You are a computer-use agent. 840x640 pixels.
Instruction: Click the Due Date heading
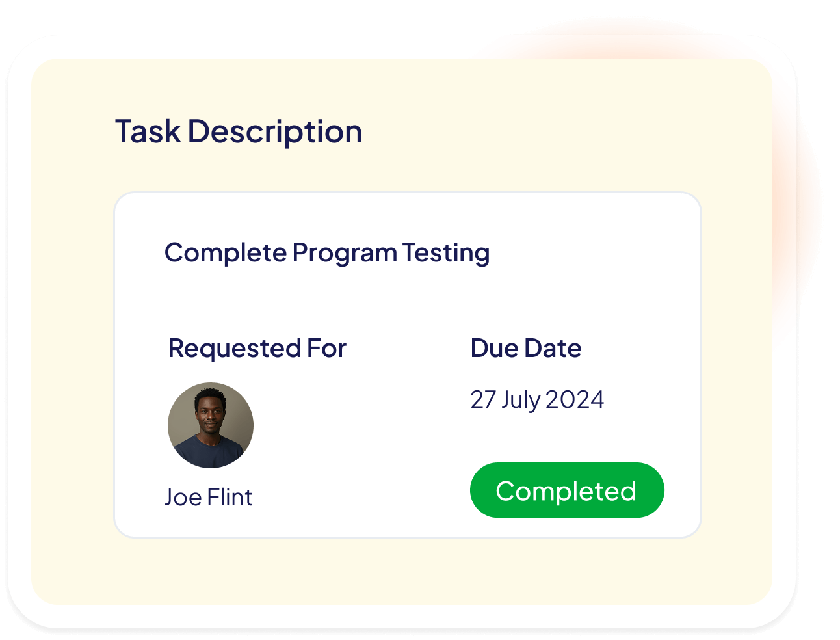click(526, 348)
